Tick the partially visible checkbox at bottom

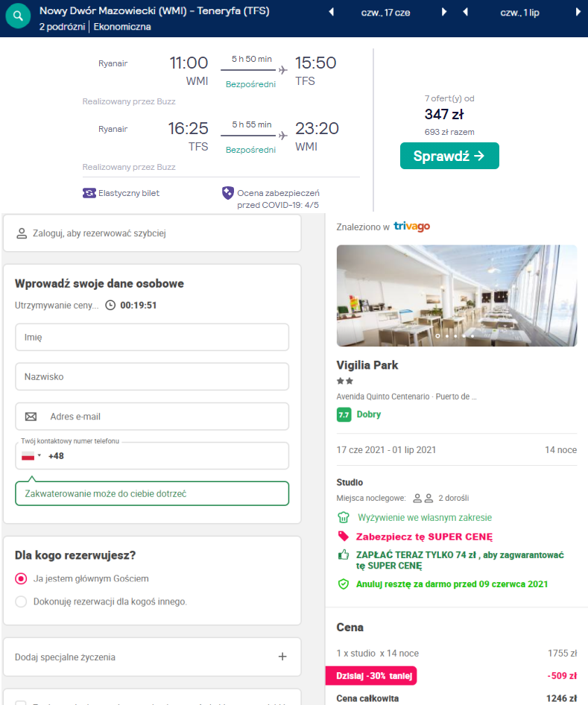pyautogui.click(x=21, y=702)
